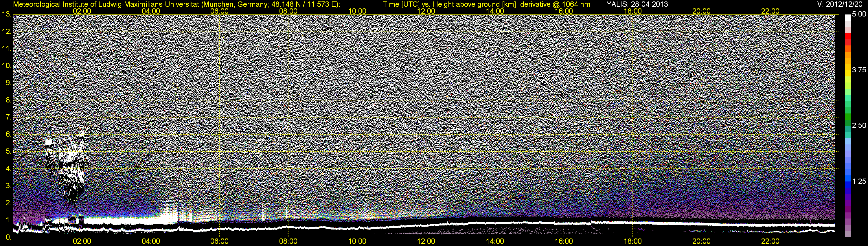Screen dimensions: 868x246
Task: Click the 4 km height axis label
Action: pos(8,169)
